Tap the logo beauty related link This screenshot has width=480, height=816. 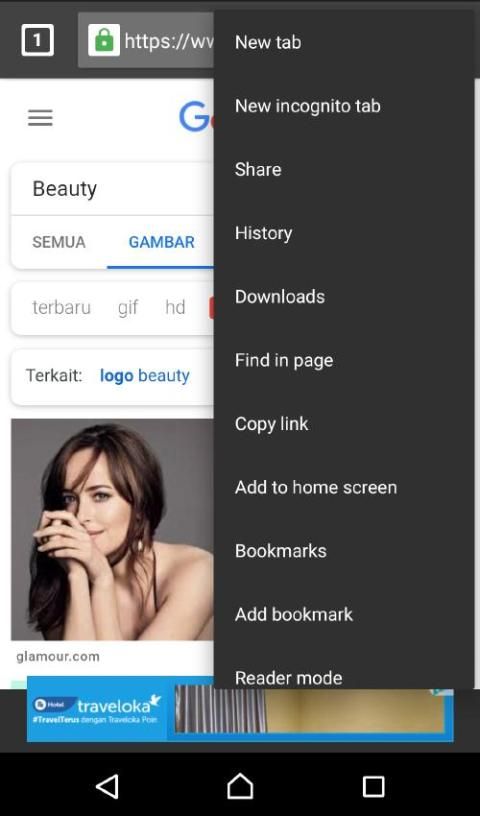[x=145, y=375]
